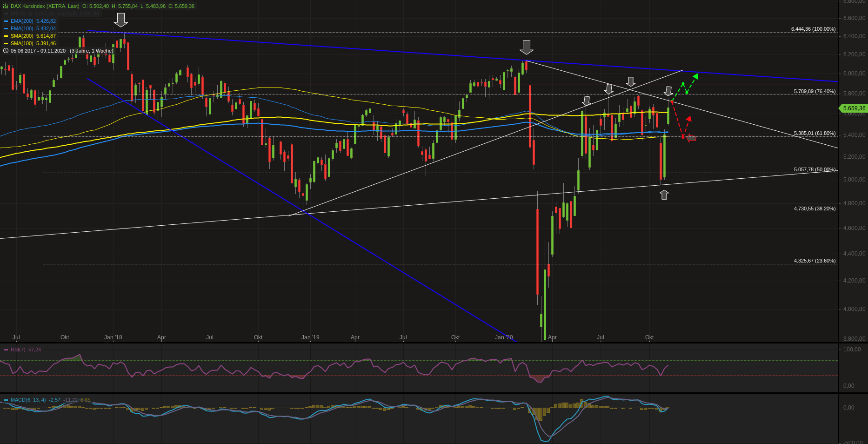
Task: Click the clock icon beside the date range
Action: coord(6,51)
